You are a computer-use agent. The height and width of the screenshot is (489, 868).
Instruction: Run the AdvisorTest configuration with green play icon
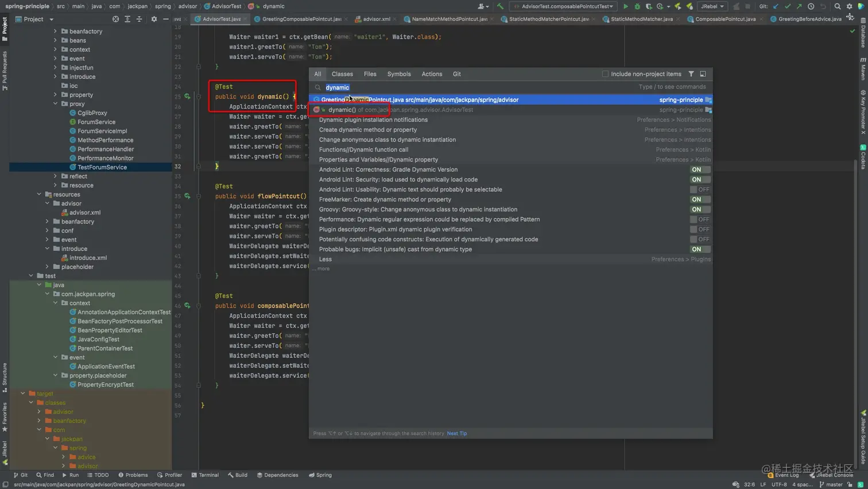click(x=626, y=6)
